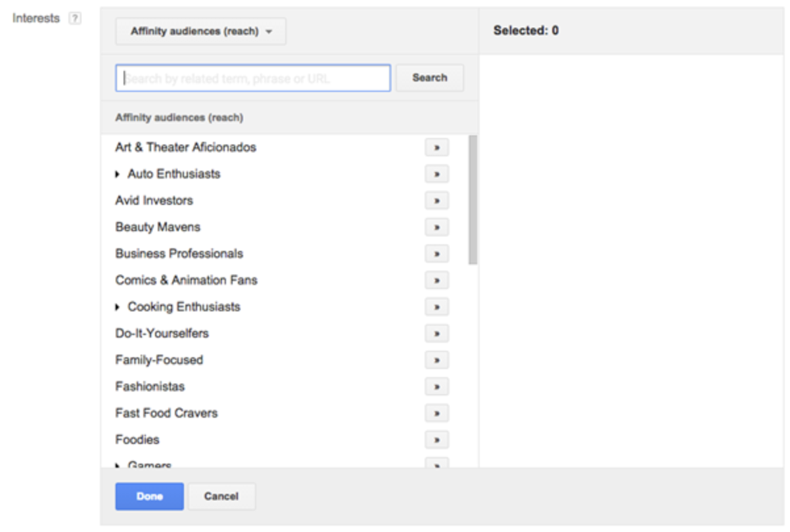
Task: Add Comics & Animation Fans arrow icon
Action: [x=436, y=280]
